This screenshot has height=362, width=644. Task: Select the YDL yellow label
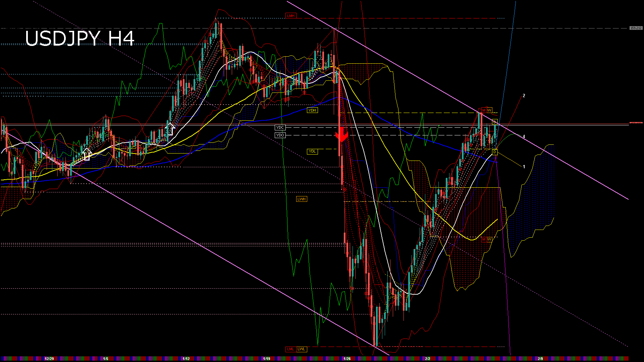pos(312,152)
